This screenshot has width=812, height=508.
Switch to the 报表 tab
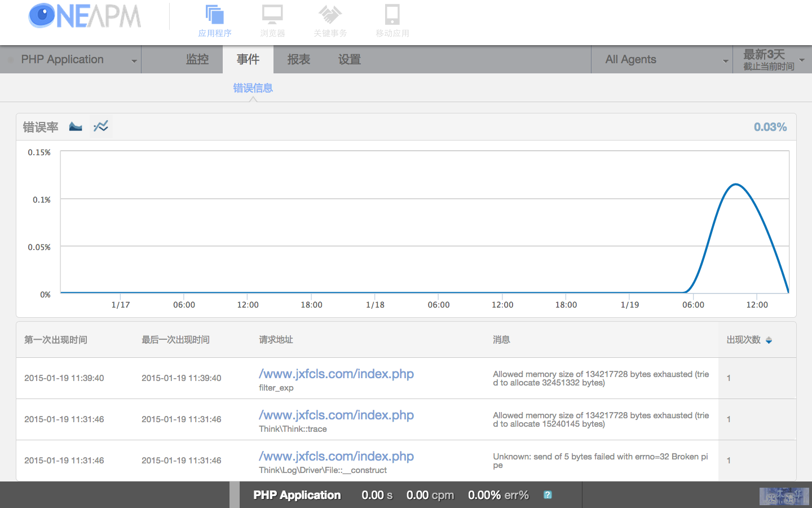pos(299,59)
